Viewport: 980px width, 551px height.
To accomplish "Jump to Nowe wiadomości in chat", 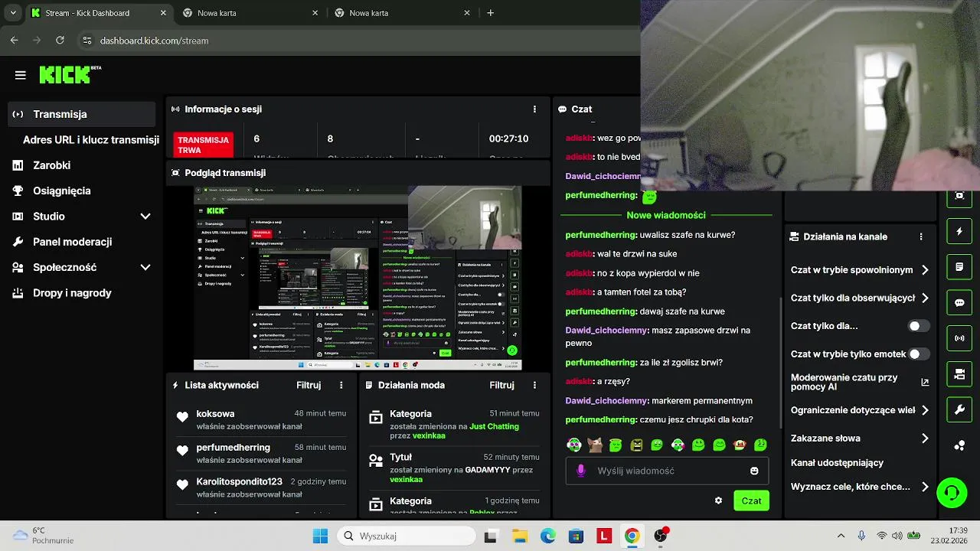I will tap(666, 215).
